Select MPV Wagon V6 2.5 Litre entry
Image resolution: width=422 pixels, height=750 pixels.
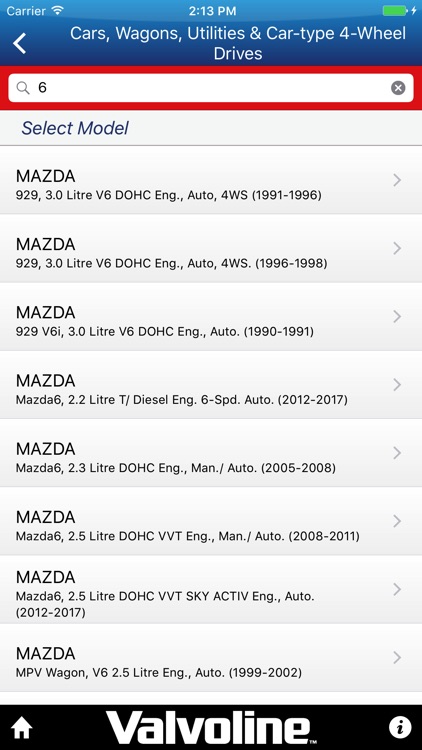211,658
